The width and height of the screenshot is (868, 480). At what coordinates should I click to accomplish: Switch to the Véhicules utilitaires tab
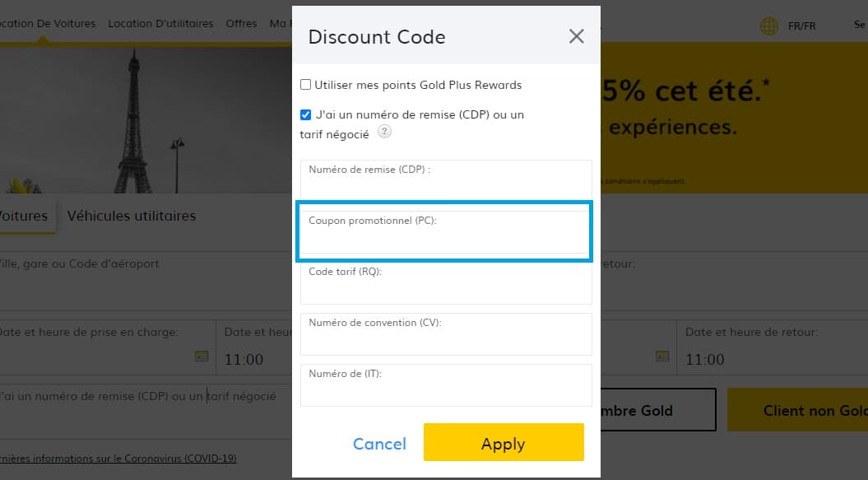[x=131, y=216]
